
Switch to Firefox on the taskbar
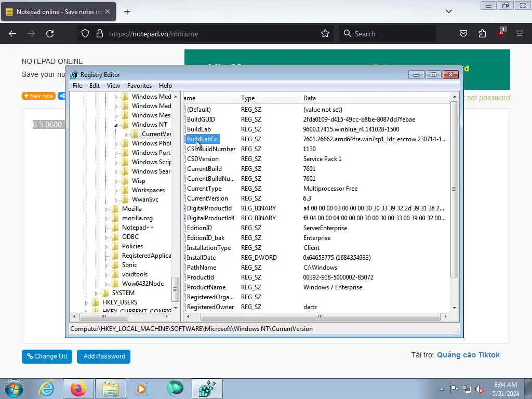pos(78,389)
